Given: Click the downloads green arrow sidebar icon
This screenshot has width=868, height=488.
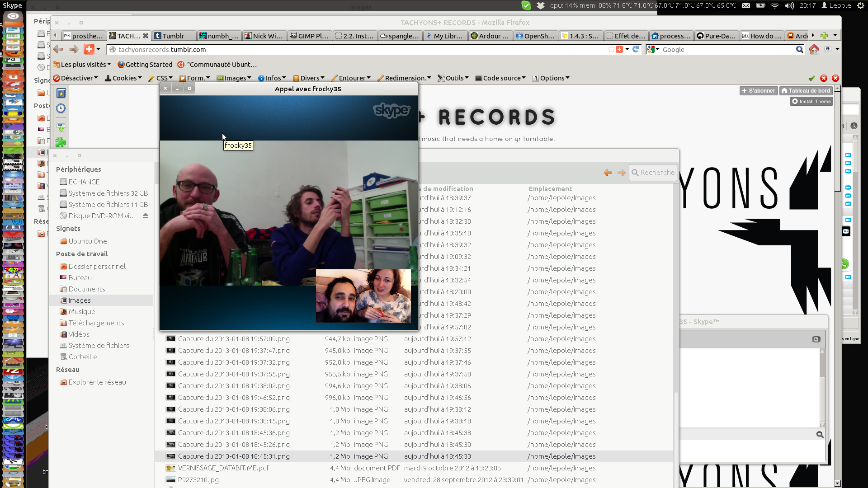Looking at the screenshot, I should click(x=61, y=127).
